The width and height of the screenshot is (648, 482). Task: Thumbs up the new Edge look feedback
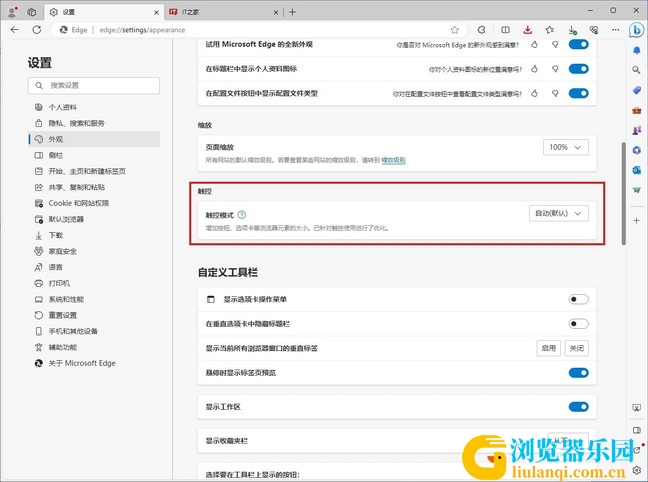534,44
